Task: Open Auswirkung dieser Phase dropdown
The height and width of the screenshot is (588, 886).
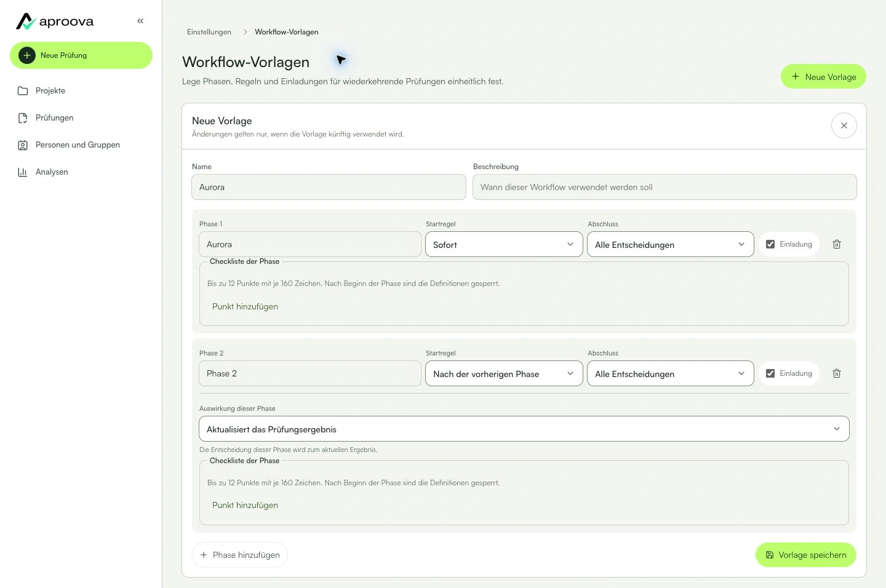Action: tap(524, 429)
